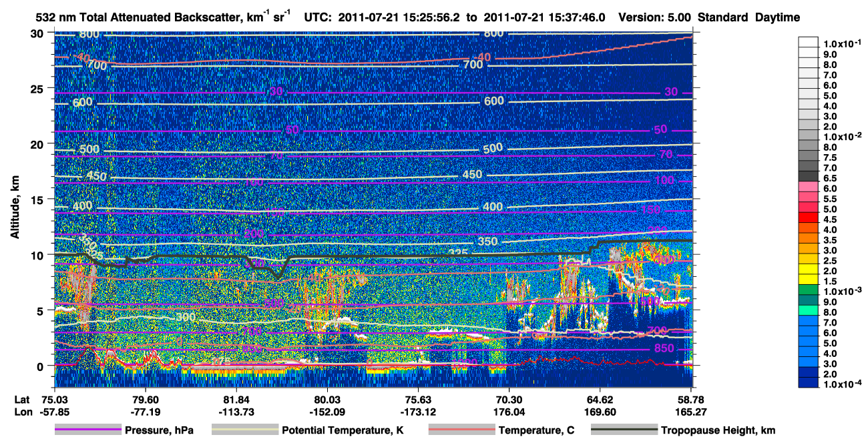The width and height of the screenshot is (868, 445).
Task: Click latitude value "75.03"
Action: (x=55, y=399)
